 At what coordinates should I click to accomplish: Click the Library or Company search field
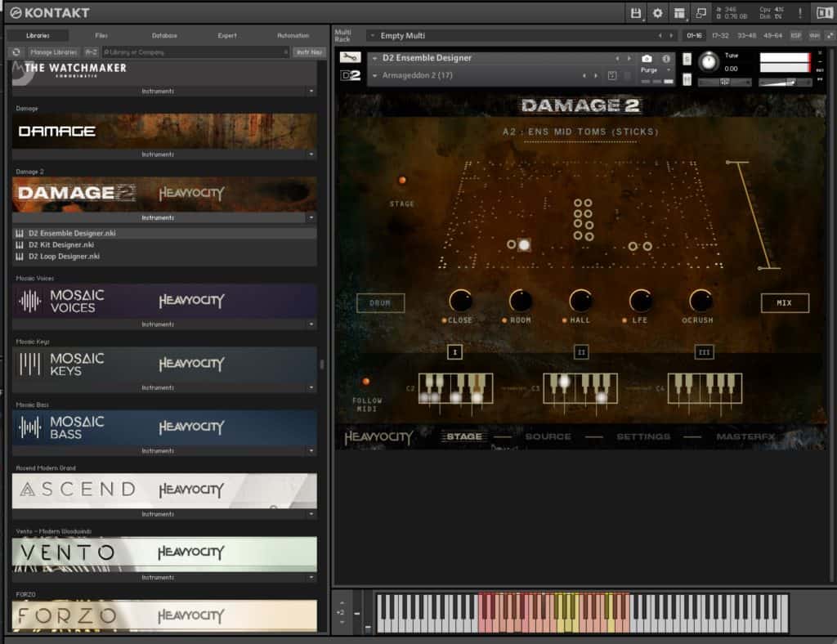[x=195, y=51]
